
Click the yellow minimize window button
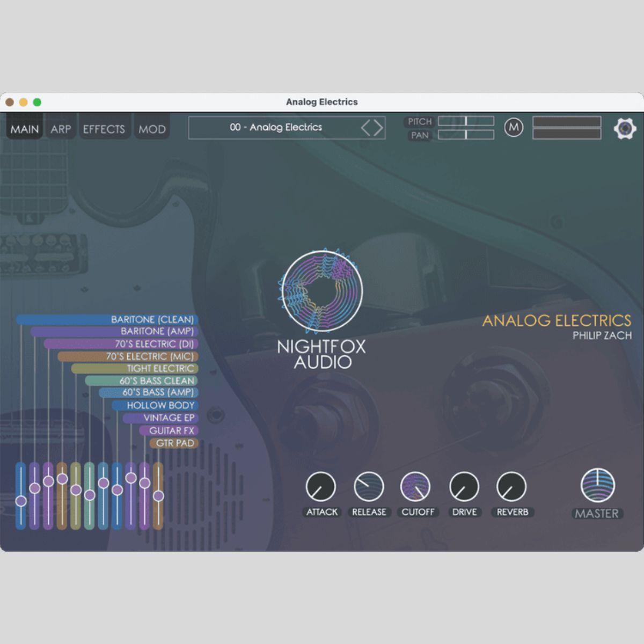(x=23, y=102)
